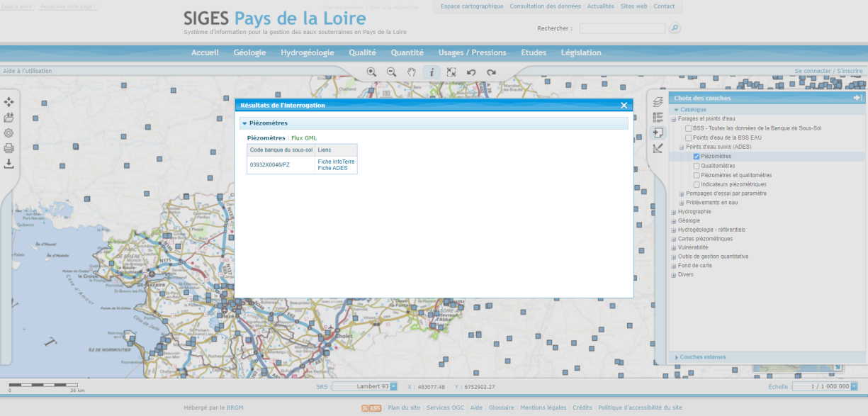Image resolution: width=868 pixels, height=416 pixels.
Task: Click the print map icon
Action: [9, 148]
